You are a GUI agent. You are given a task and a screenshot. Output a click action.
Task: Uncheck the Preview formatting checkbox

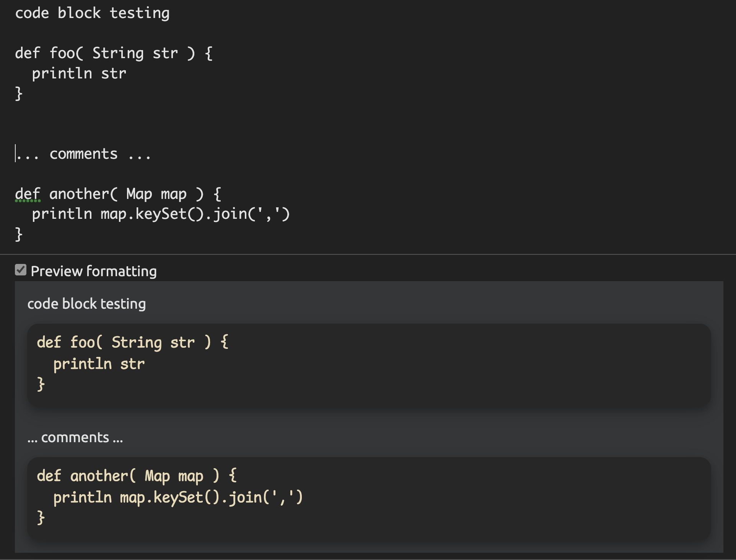pos(21,270)
